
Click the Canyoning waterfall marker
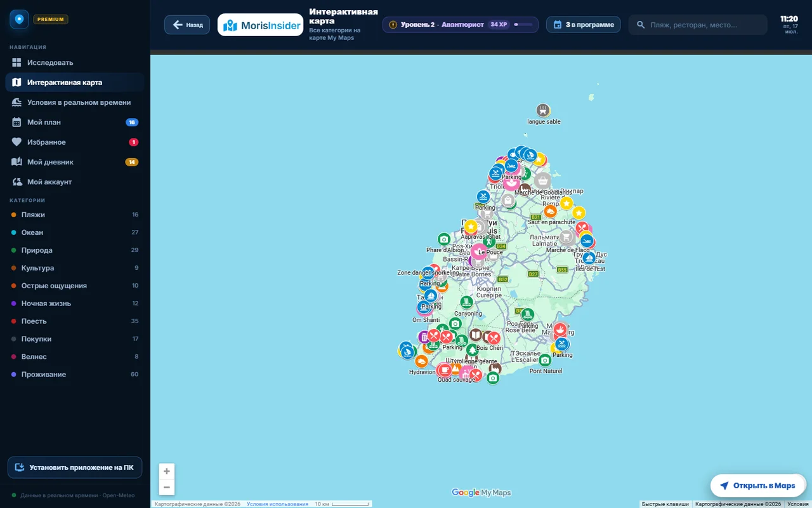tap(467, 302)
